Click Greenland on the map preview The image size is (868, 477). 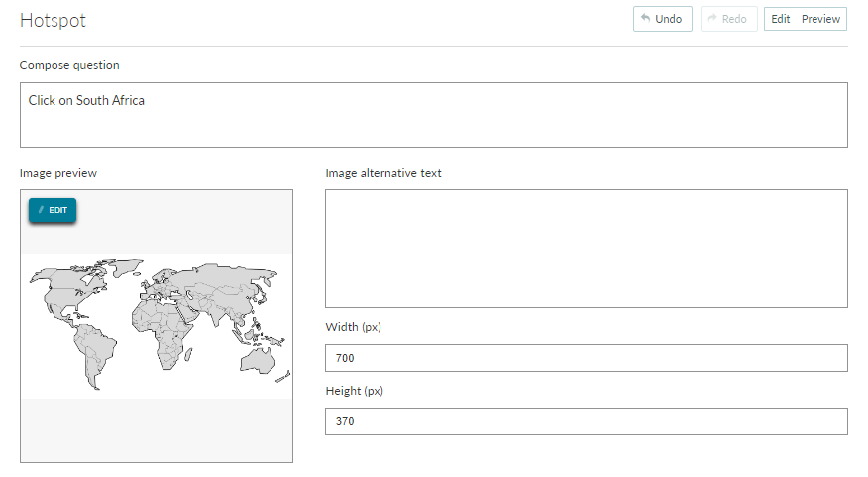(125, 267)
